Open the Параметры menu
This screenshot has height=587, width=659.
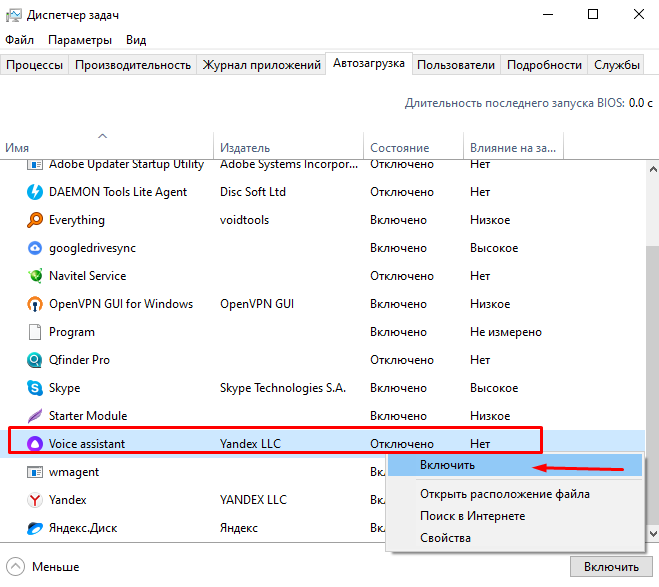click(80, 40)
